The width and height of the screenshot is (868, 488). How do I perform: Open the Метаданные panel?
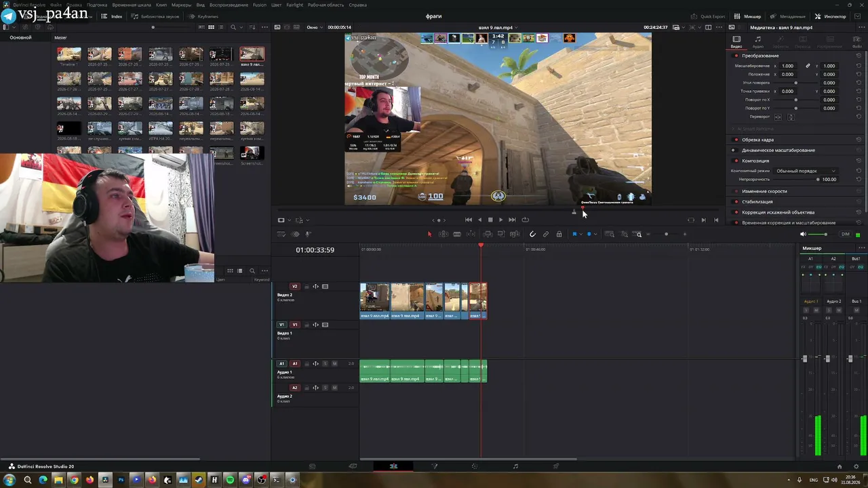(x=788, y=16)
